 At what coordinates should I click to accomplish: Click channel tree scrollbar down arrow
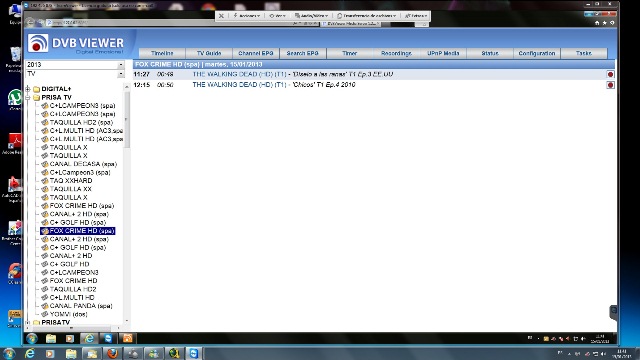click(127, 321)
